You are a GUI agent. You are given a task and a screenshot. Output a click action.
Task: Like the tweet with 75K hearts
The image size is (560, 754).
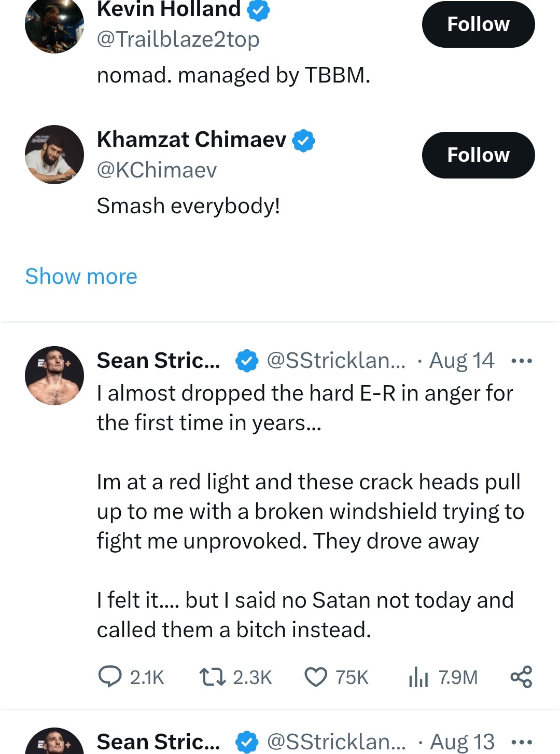[x=316, y=677]
